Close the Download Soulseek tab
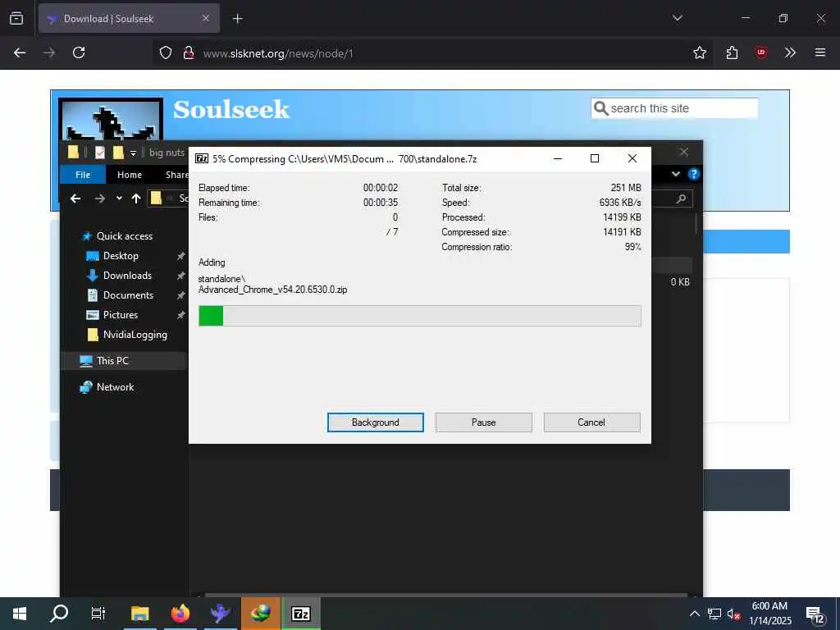 [x=206, y=18]
